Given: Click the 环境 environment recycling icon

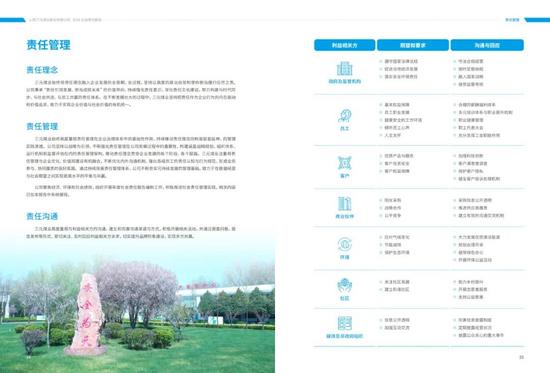Looking at the screenshot, I should [x=344, y=244].
